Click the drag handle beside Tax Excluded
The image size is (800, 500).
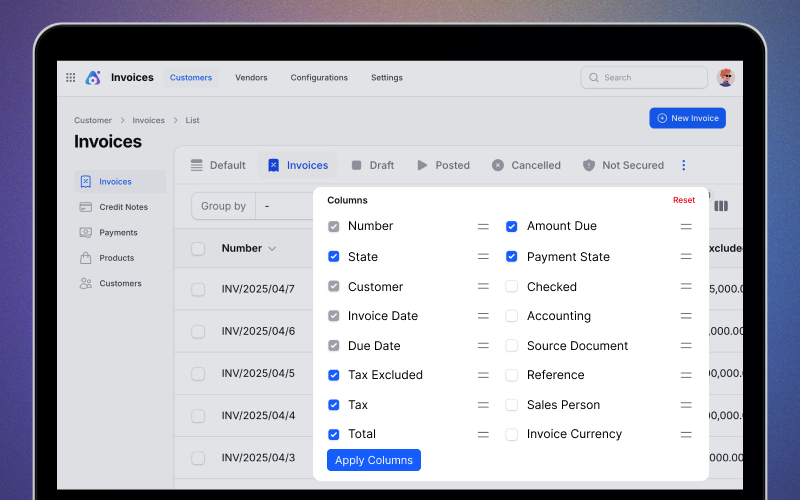pos(483,376)
